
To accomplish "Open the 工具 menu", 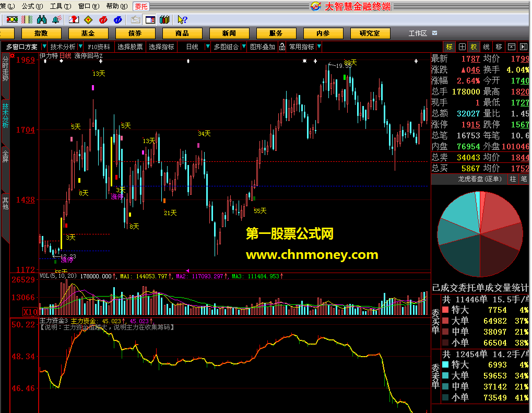I will click(x=61, y=6).
